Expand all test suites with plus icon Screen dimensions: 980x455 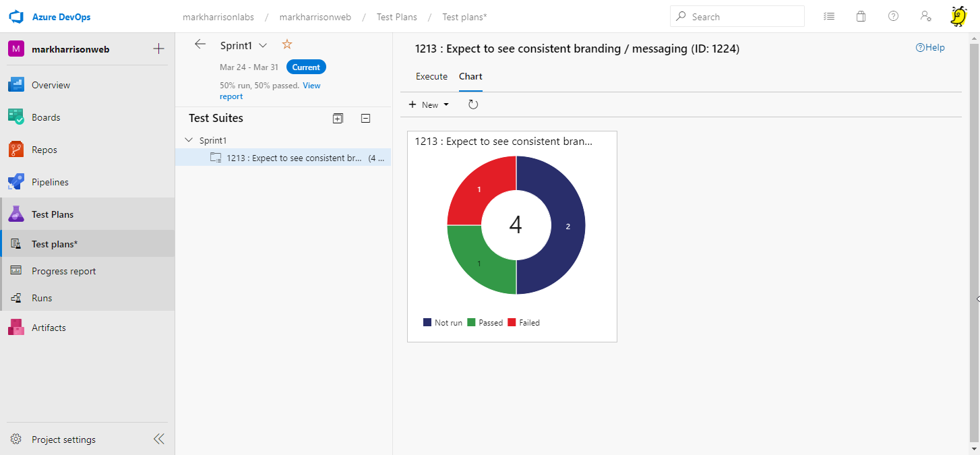point(338,119)
